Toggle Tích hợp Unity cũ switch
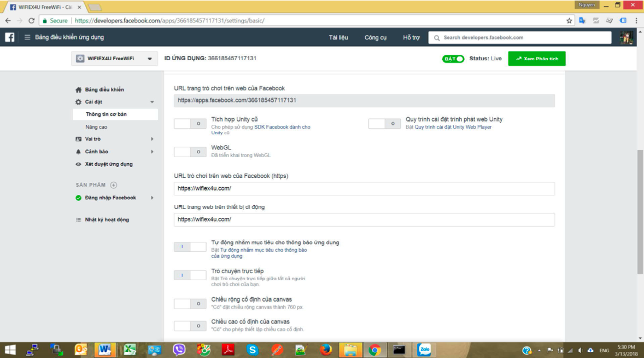 190,123
